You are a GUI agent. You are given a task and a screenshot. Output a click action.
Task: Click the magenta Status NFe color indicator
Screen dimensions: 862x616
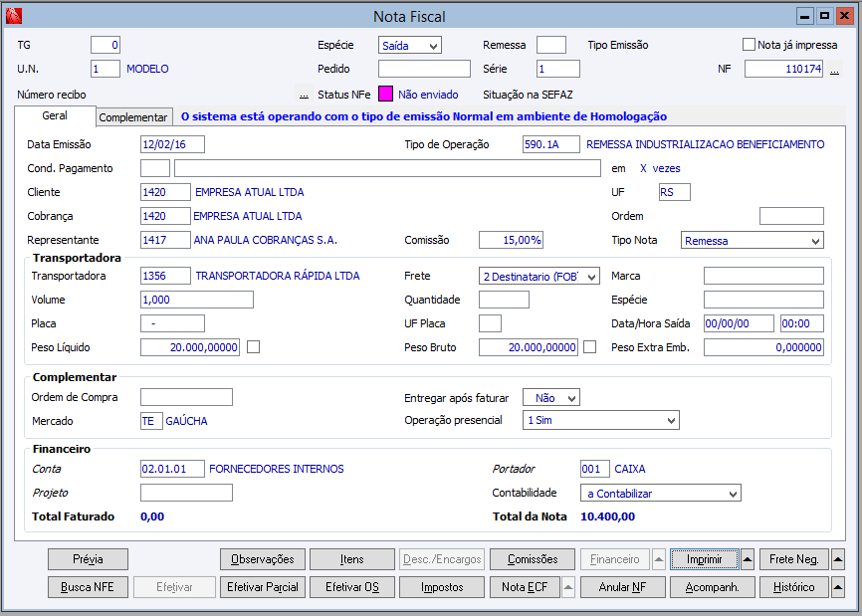(386, 94)
